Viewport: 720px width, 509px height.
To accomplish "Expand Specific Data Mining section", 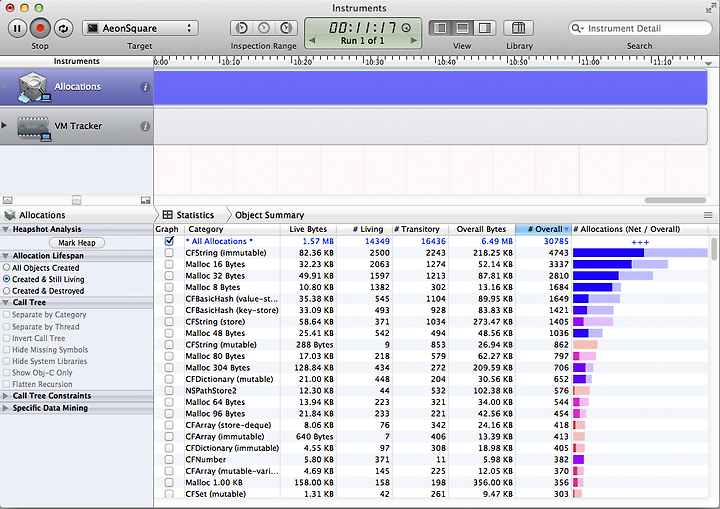I will [6, 408].
